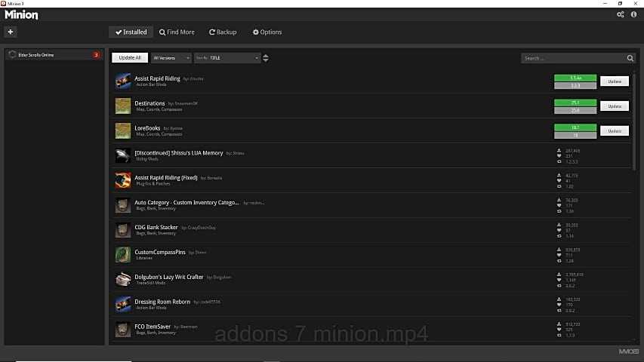Toggle the sort order arrows

[266, 58]
